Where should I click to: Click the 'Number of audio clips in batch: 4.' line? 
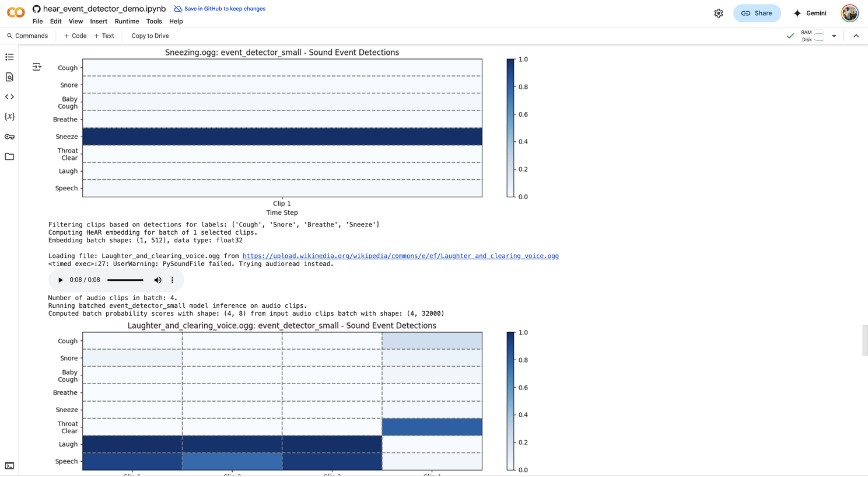click(x=113, y=298)
